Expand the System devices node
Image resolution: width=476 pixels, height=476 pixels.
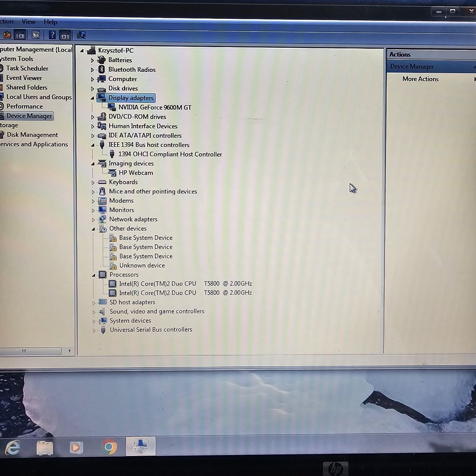94,321
